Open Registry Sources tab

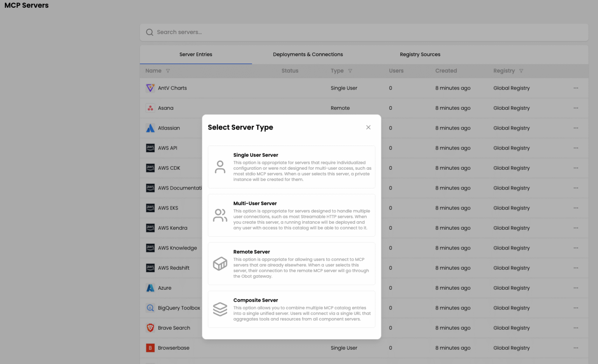[x=420, y=55]
